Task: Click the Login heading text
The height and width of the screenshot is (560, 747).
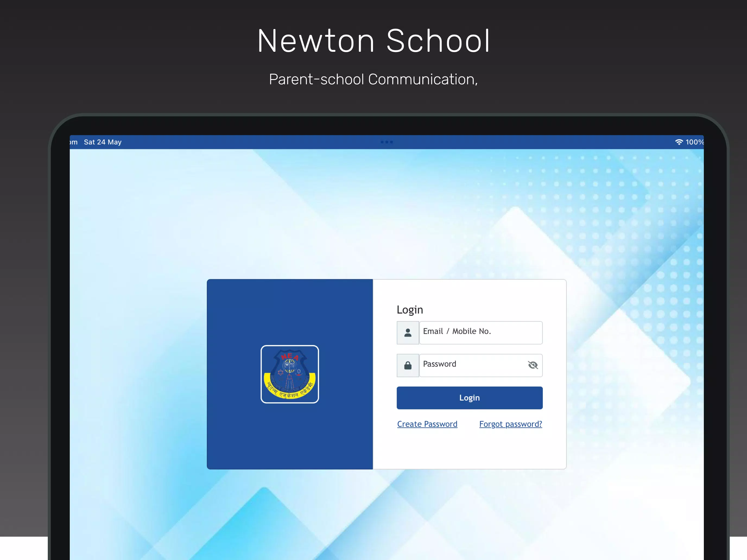Action: coord(410,310)
